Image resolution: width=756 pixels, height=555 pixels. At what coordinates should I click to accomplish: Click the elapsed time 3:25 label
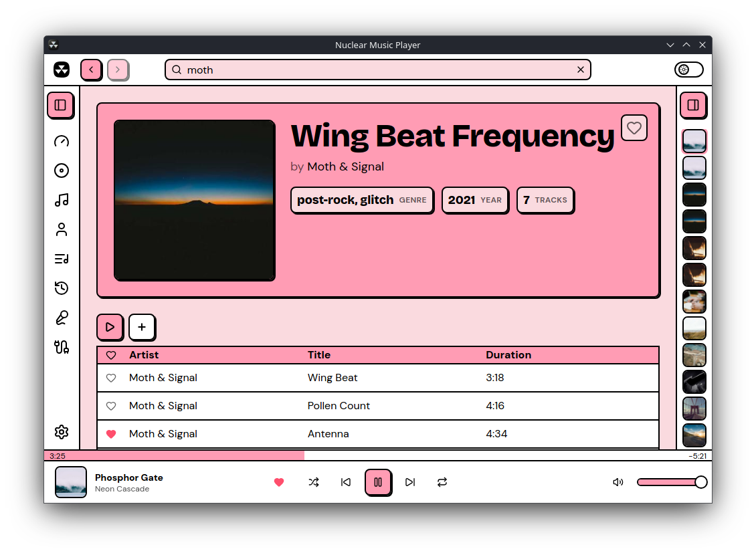pos(58,456)
